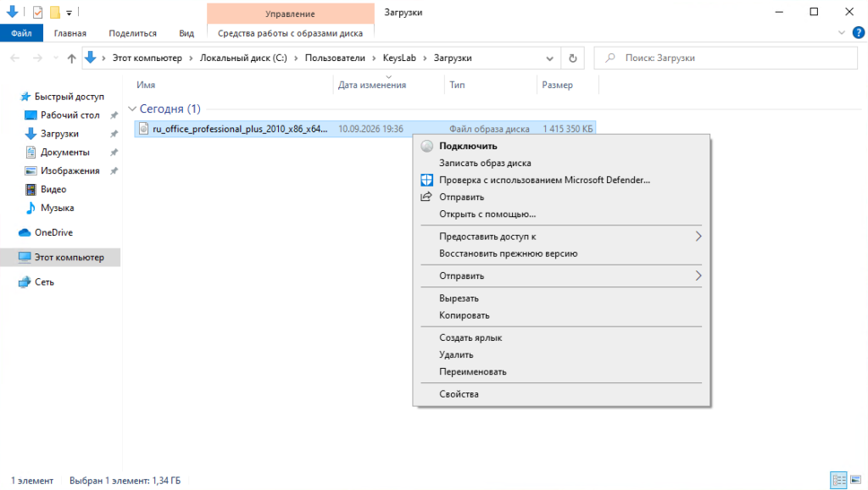This screenshot has height=490, width=868.
Task: Click the Управление contextual tab header
Action: (x=290, y=14)
